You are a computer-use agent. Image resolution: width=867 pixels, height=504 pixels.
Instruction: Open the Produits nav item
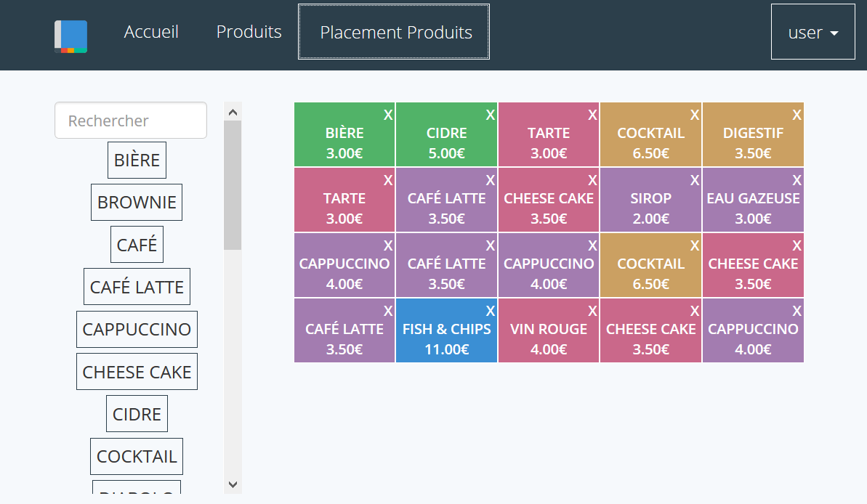click(x=249, y=32)
